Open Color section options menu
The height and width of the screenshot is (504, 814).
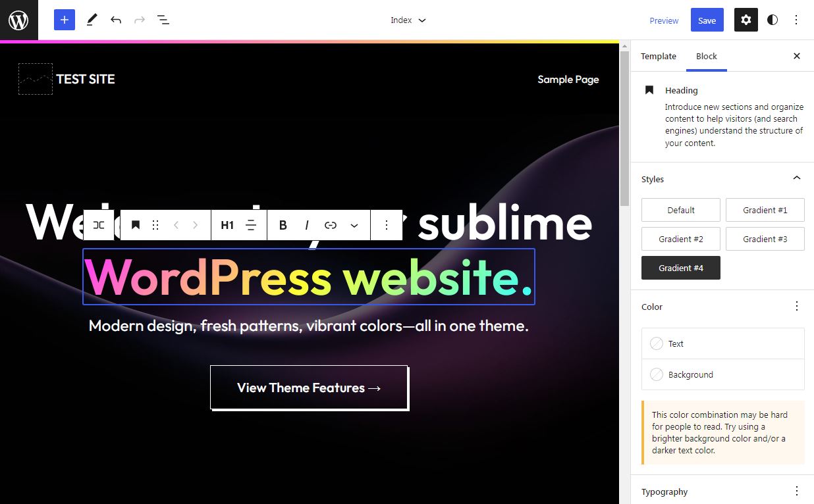796,306
